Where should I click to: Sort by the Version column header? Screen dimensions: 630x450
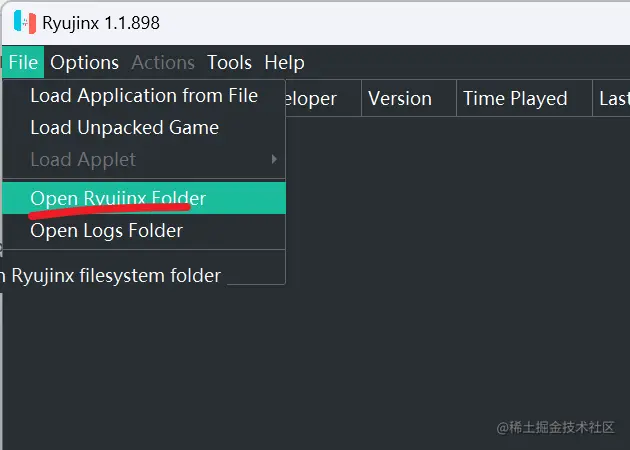[409, 98]
